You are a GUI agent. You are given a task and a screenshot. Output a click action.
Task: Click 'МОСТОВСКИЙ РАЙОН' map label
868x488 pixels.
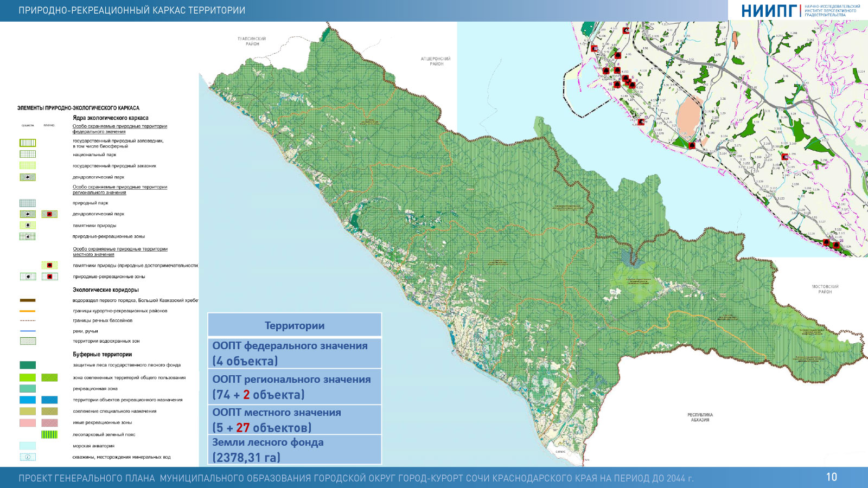pyautogui.click(x=825, y=289)
